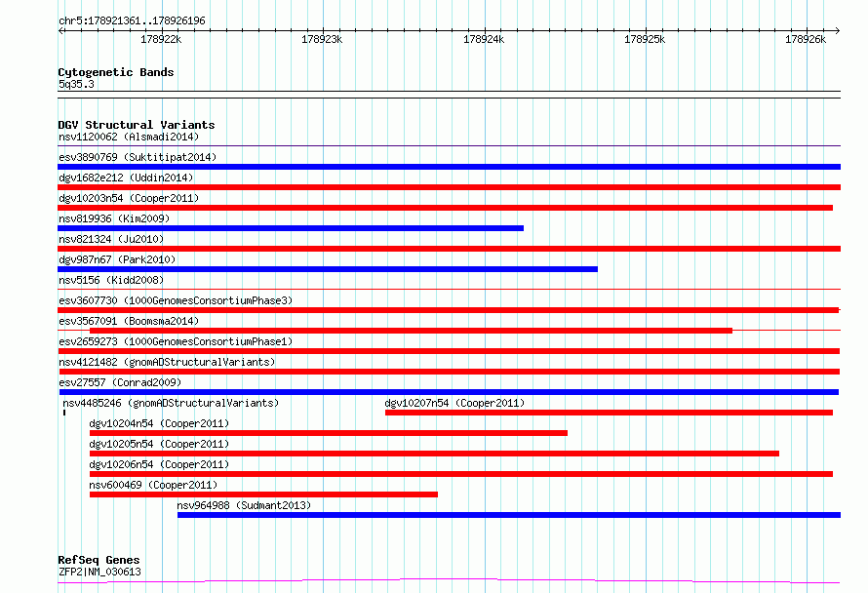Click the red dgv10205n54 variant bar
868x593 pixels.
pyautogui.click(x=435, y=454)
